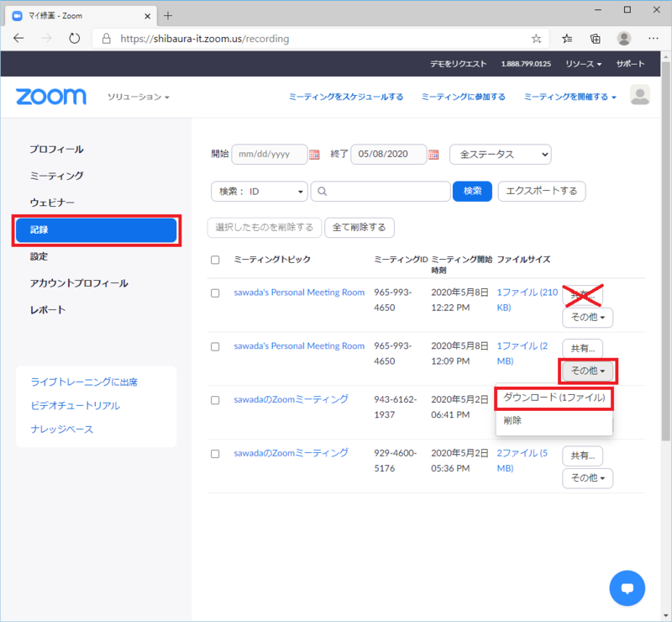
Task: Click the デモをリクエスト link
Action: pos(458,64)
